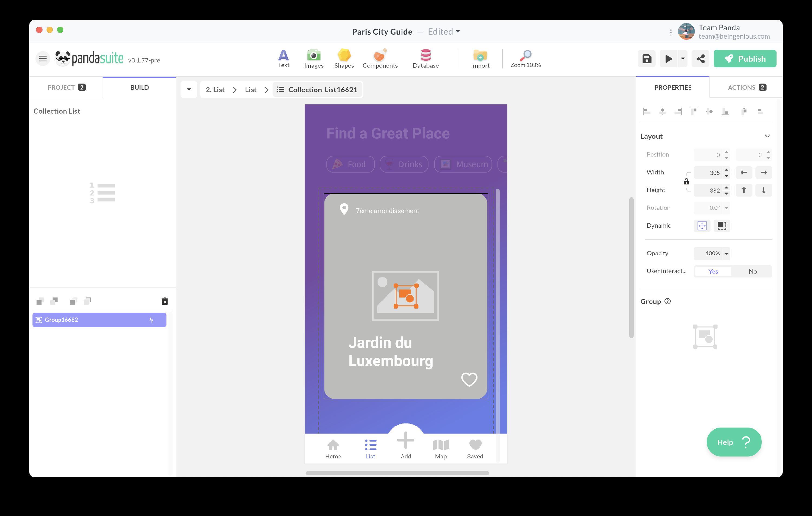The image size is (812, 516).
Task: Open the Components panel
Action: 380,58
